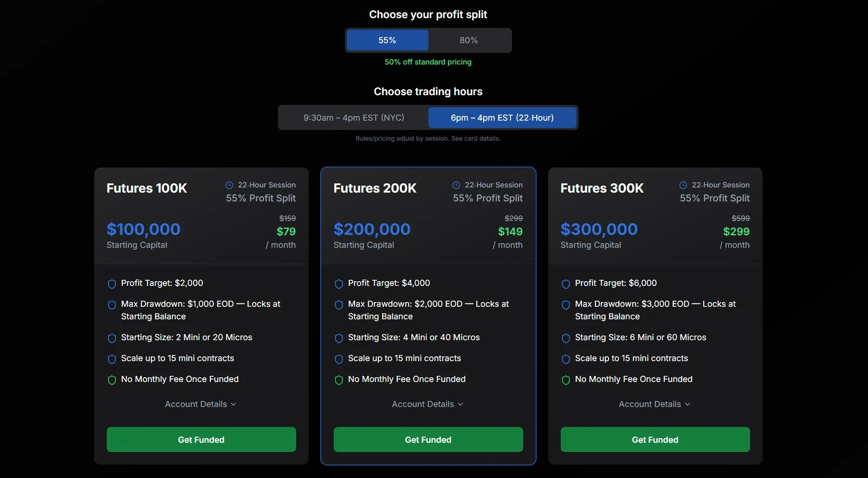The width and height of the screenshot is (868, 478).
Task: Switch profit split to 80%
Action: (x=469, y=40)
